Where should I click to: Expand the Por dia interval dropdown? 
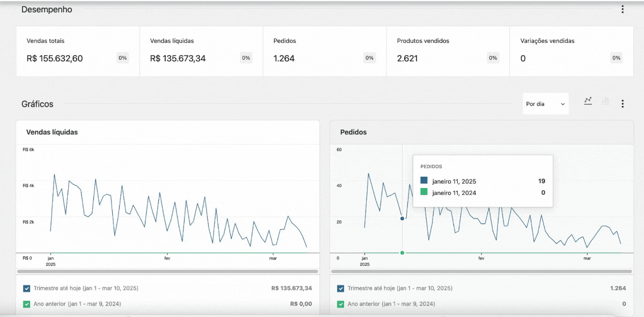[545, 104]
